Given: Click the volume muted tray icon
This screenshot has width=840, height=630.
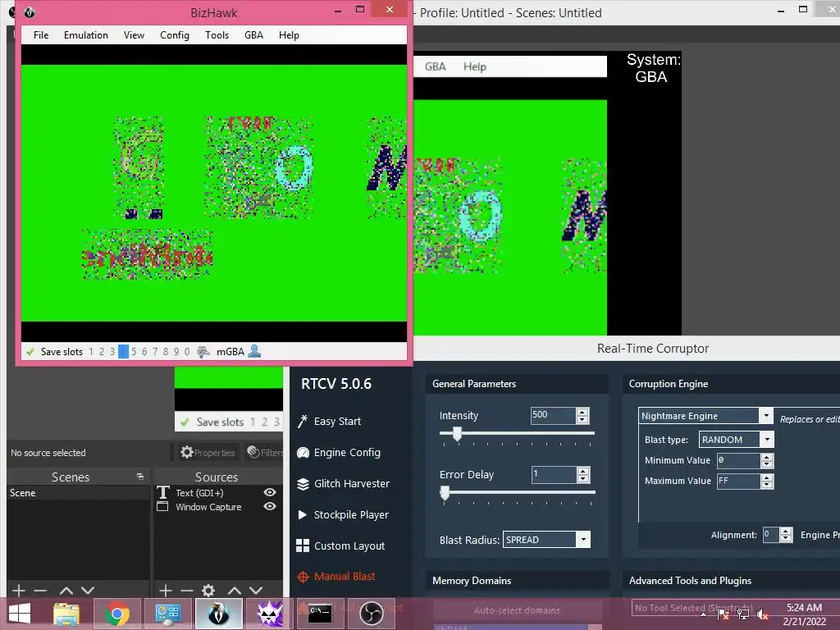Looking at the screenshot, I should (763, 614).
